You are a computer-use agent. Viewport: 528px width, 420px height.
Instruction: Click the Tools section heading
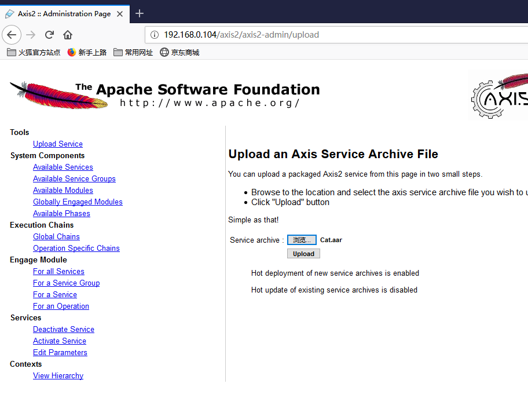(x=20, y=132)
